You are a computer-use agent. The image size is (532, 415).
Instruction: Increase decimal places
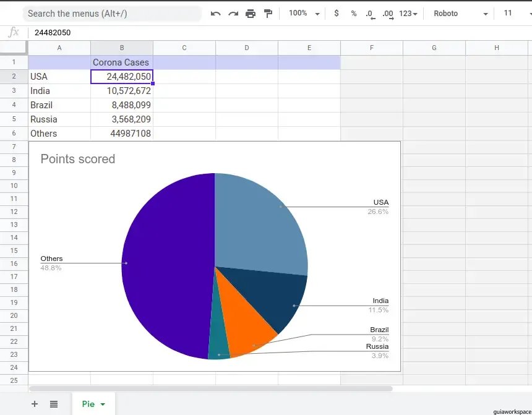[x=388, y=14]
